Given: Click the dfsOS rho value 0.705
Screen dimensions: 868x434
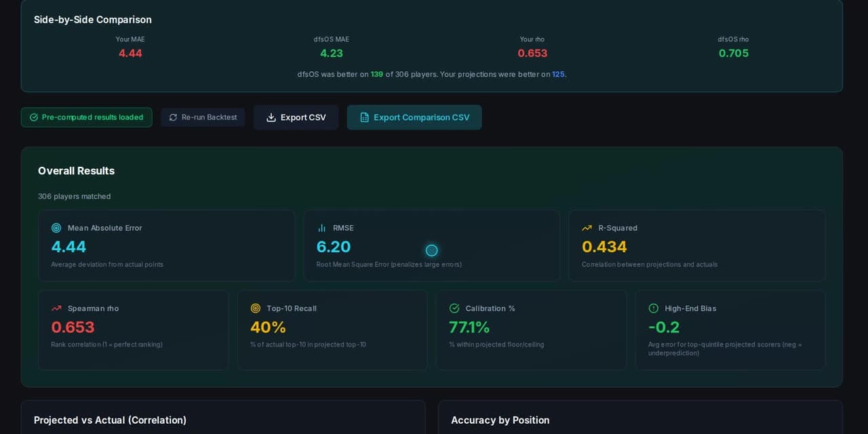Looking at the screenshot, I should pyautogui.click(x=734, y=53).
